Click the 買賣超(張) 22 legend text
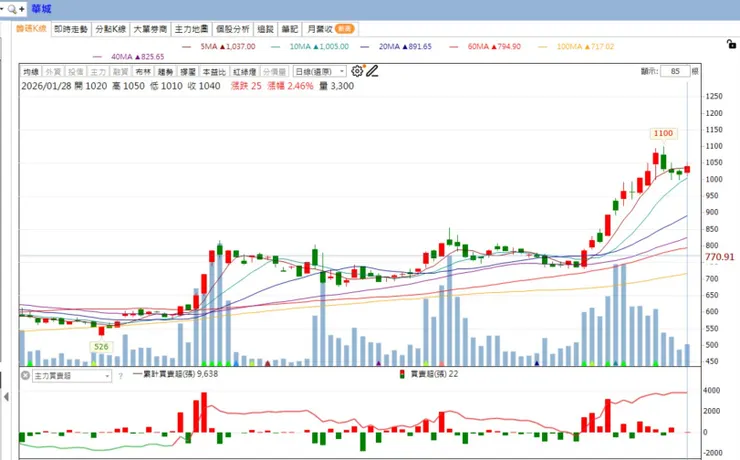 pos(434,374)
